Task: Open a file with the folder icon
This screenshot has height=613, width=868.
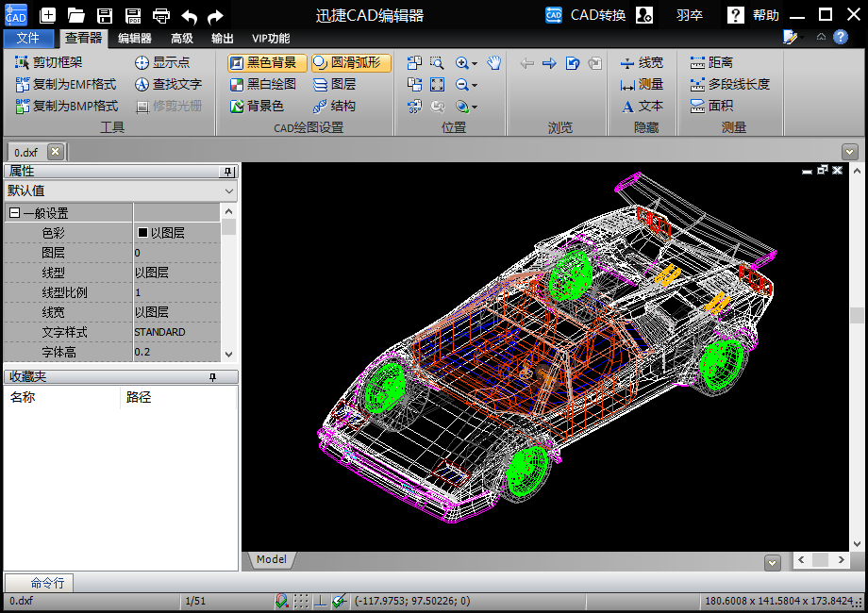Action: [75, 15]
